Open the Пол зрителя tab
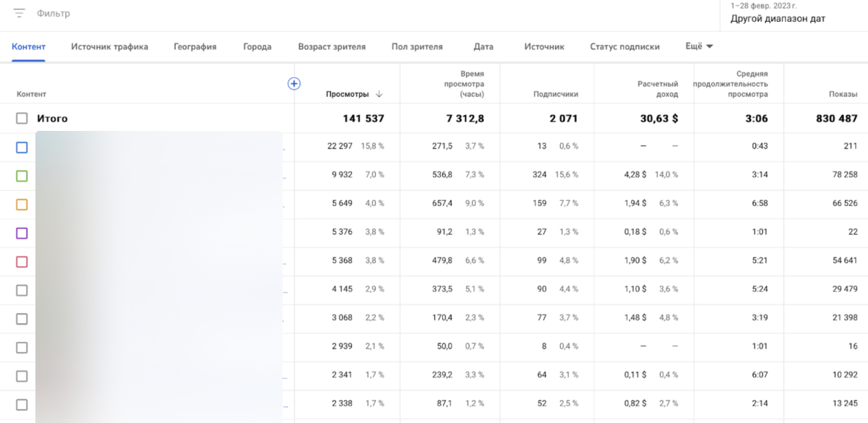Image resolution: width=868 pixels, height=423 pixels. [417, 47]
